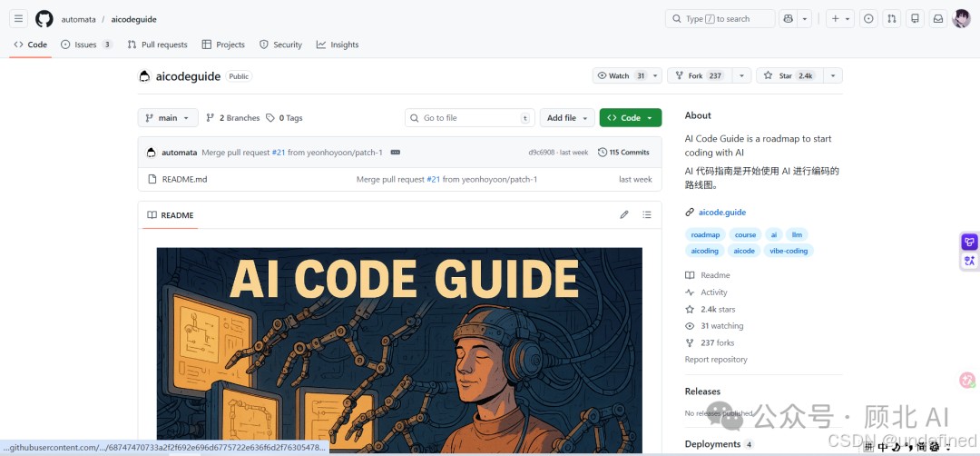Open the main branch selector
The image size is (980, 456).
pos(168,117)
